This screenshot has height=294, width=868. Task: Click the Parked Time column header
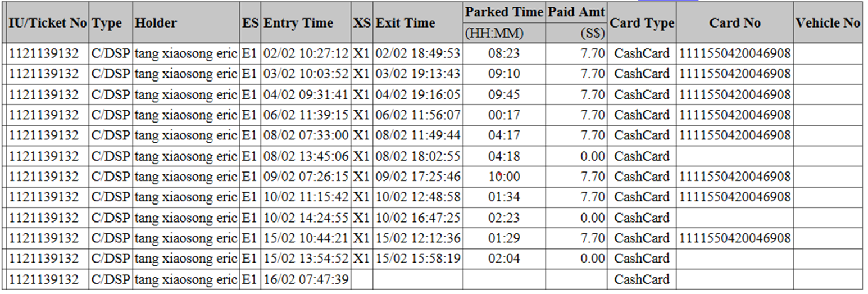pos(504,12)
